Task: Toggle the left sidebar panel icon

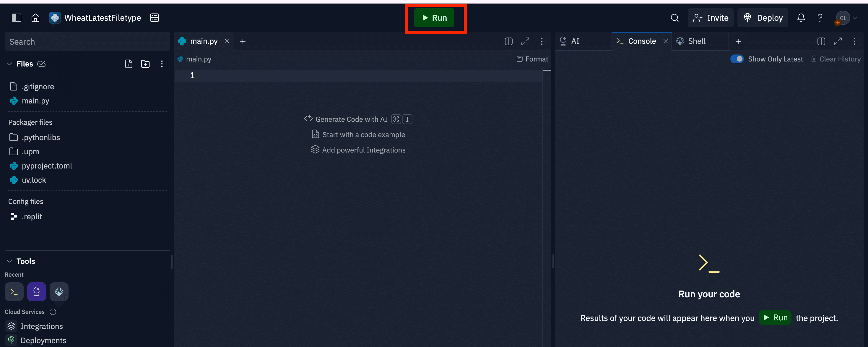Action: pyautogui.click(x=16, y=18)
